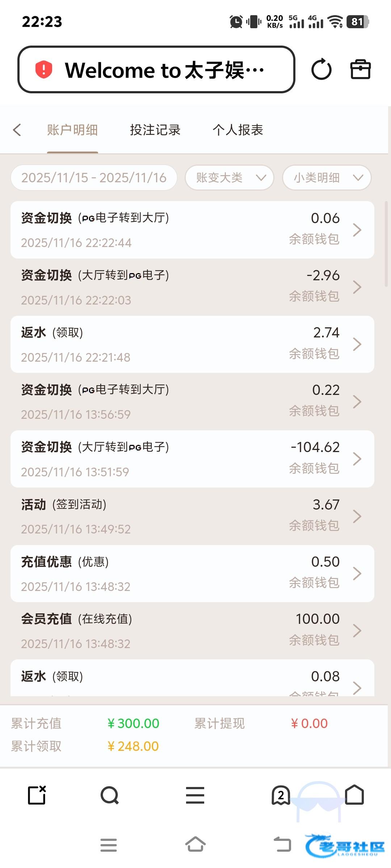The height and width of the screenshot is (868, 391).
Task: Reload the page with the refresh icon
Action: point(321,69)
